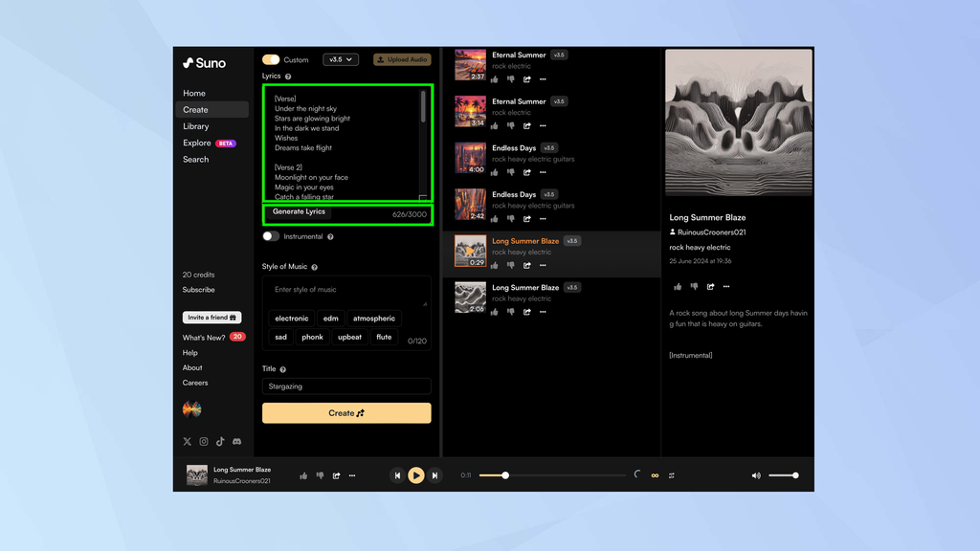Add the atmospheric style tag
980x551 pixels.
[374, 318]
